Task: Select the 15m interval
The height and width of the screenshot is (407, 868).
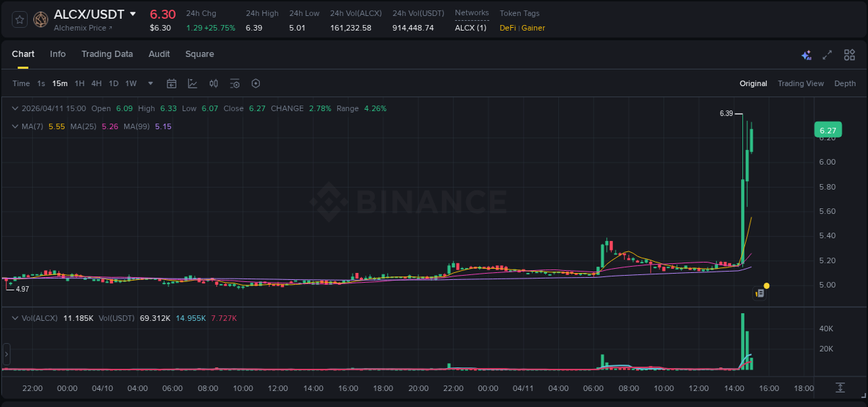Action: coord(60,83)
